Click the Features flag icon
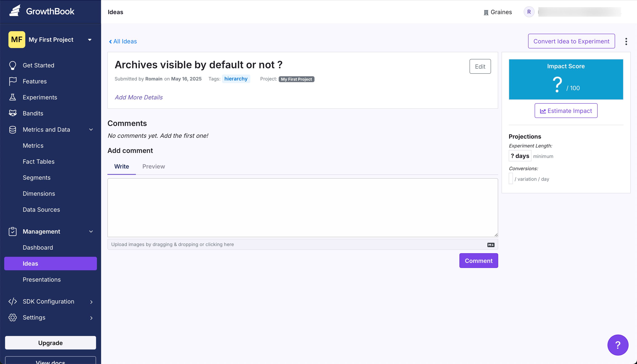The height and width of the screenshot is (364, 637). 12,81
